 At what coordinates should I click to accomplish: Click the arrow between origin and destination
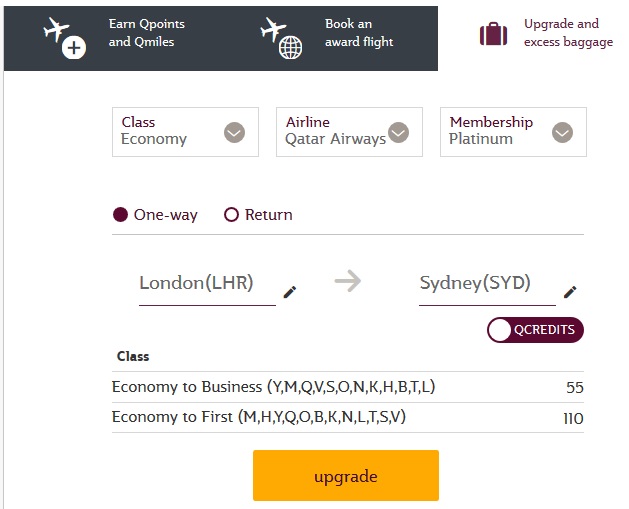(347, 282)
